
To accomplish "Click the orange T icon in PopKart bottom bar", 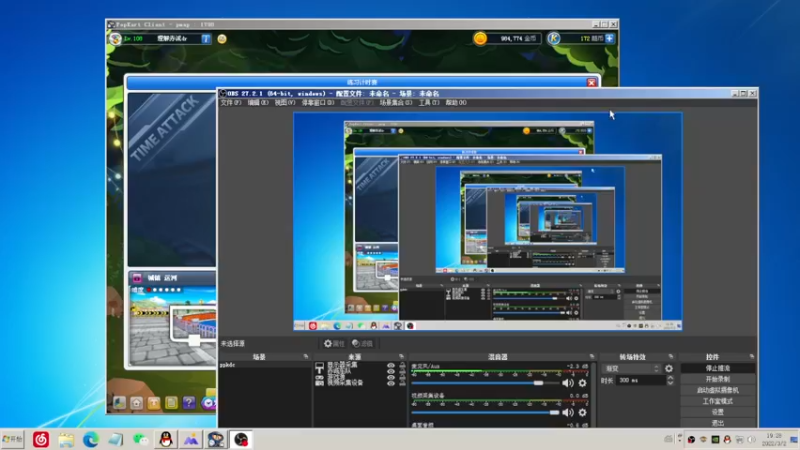I will click(x=154, y=403).
